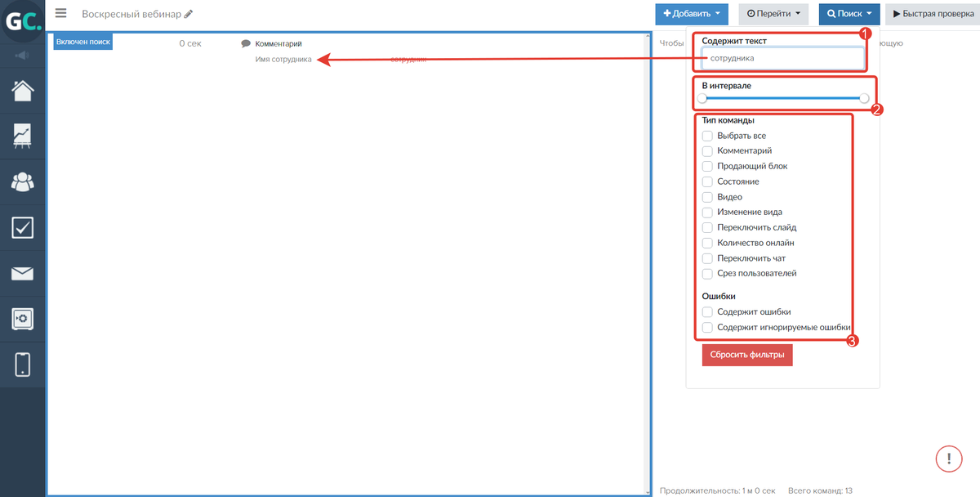
Task: Toggle the "Поиск" dropdown panel
Action: (849, 14)
